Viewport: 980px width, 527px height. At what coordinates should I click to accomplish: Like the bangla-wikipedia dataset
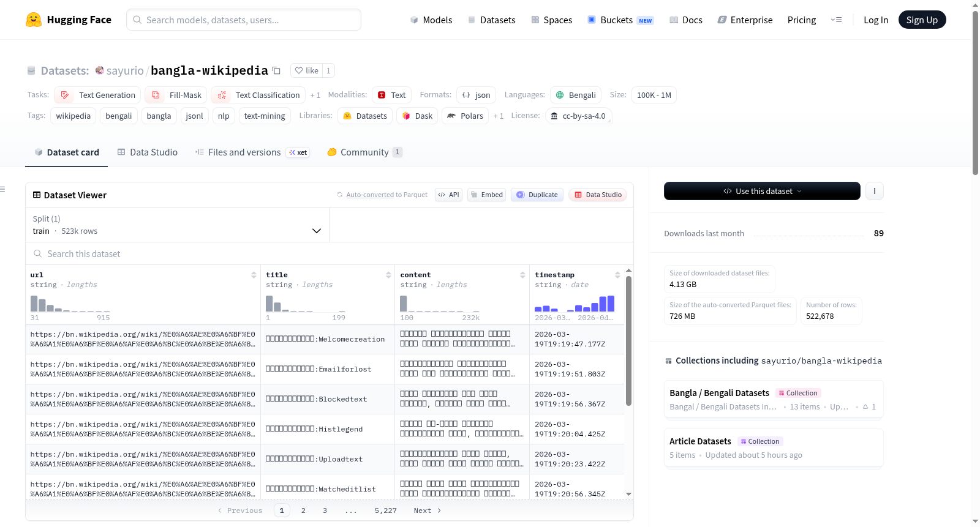tap(306, 70)
